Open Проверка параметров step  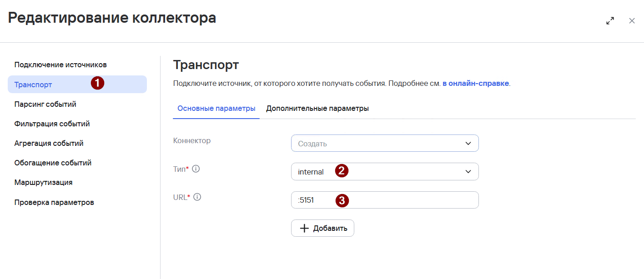[54, 202]
